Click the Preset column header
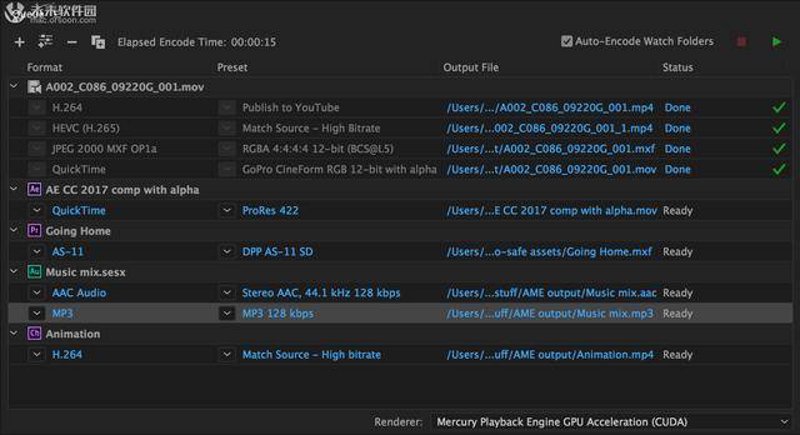800x435 pixels. (x=232, y=67)
